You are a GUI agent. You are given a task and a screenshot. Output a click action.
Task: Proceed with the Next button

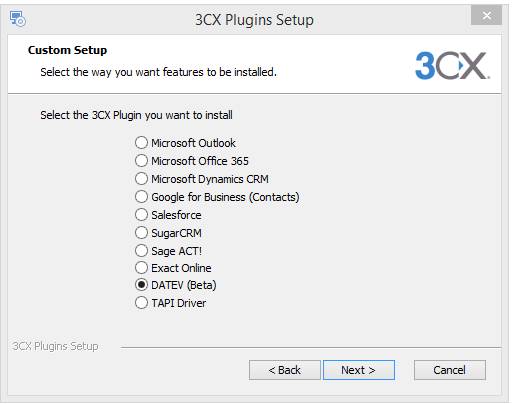point(359,370)
